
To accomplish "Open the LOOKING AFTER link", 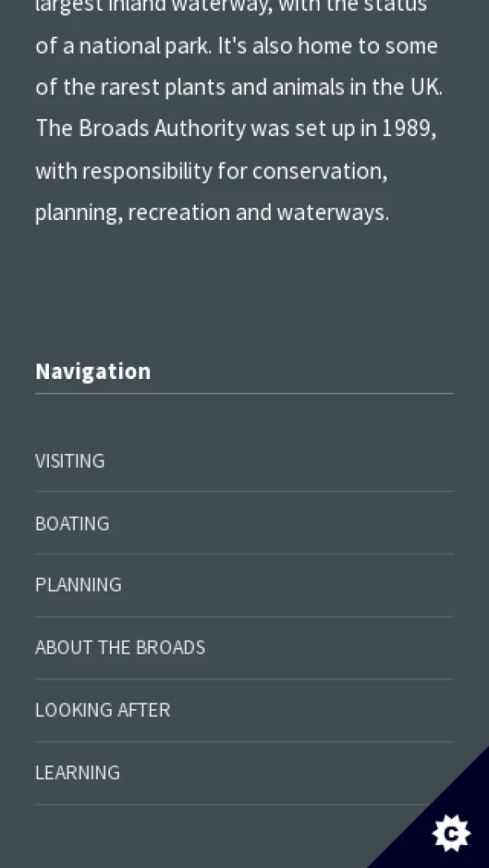I will [x=103, y=710].
